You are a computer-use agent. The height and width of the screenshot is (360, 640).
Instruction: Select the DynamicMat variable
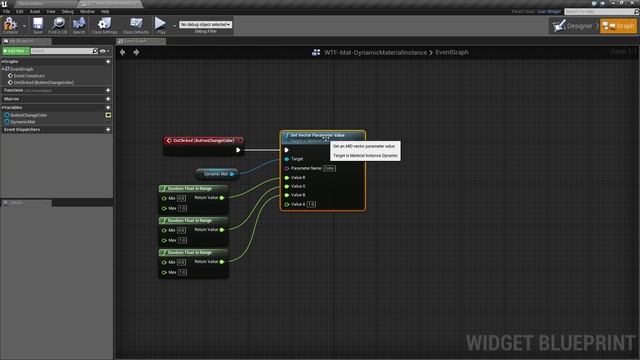pyautogui.click(x=22, y=122)
